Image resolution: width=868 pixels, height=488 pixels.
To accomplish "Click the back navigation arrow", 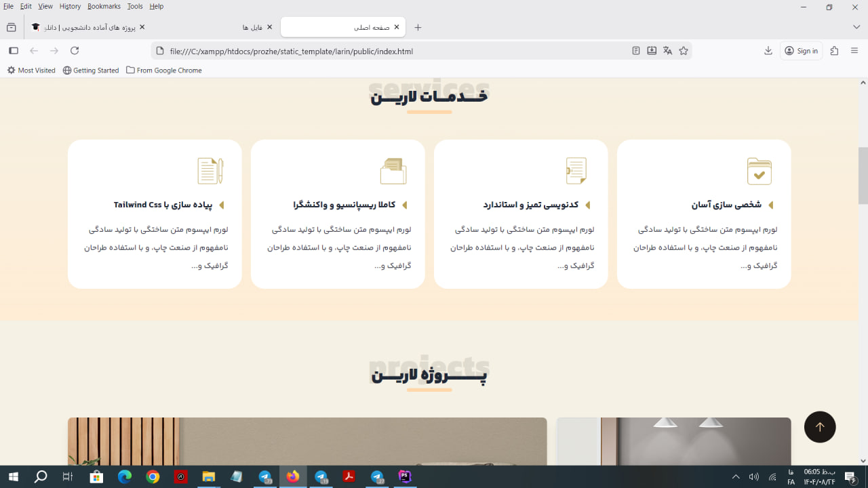I will click(34, 50).
